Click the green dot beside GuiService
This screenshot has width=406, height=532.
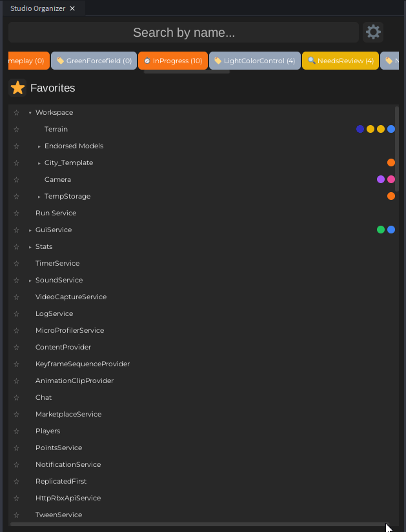tap(381, 230)
